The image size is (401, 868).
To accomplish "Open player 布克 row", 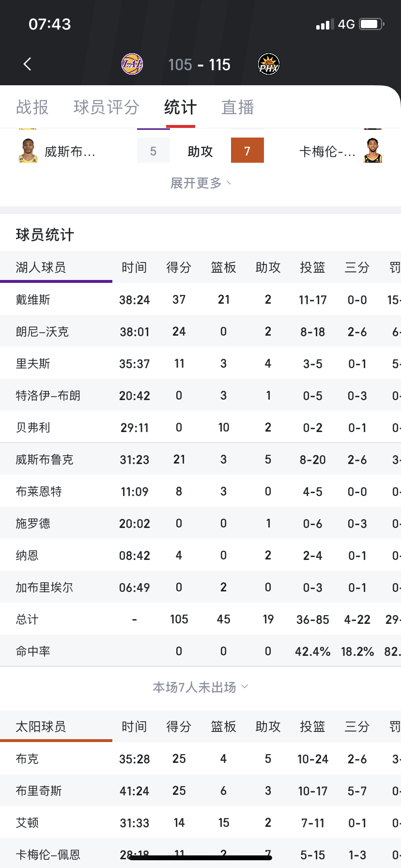I will 200,759.
